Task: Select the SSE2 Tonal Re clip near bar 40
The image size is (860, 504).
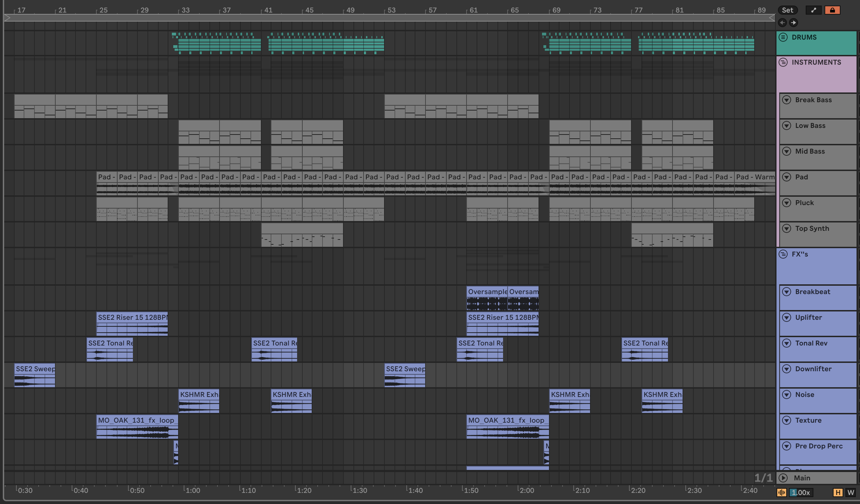Action: [274, 349]
